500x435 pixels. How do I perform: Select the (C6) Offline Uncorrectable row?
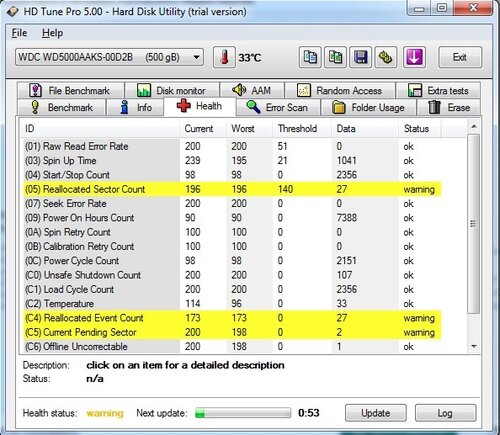click(232, 347)
